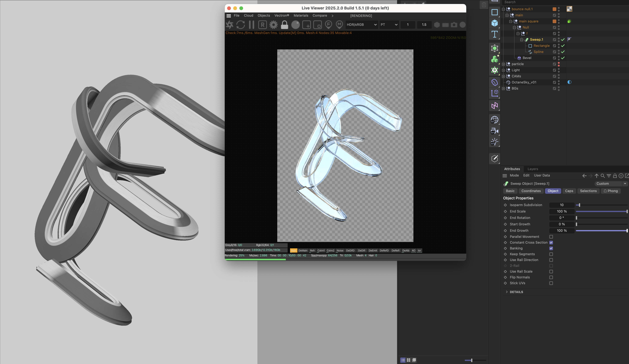Open the Objects menu in Live Viewer
Screen dimensions: 629x364
click(264, 15)
